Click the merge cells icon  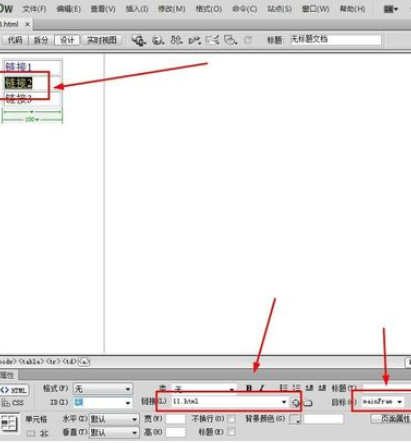point(31,433)
